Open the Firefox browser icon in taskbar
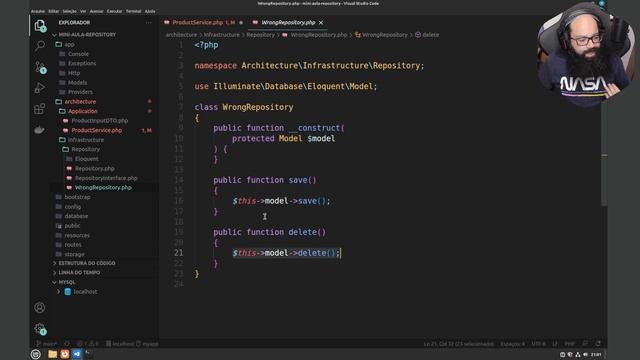The height and width of the screenshot is (360, 640). tap(64, 354)
